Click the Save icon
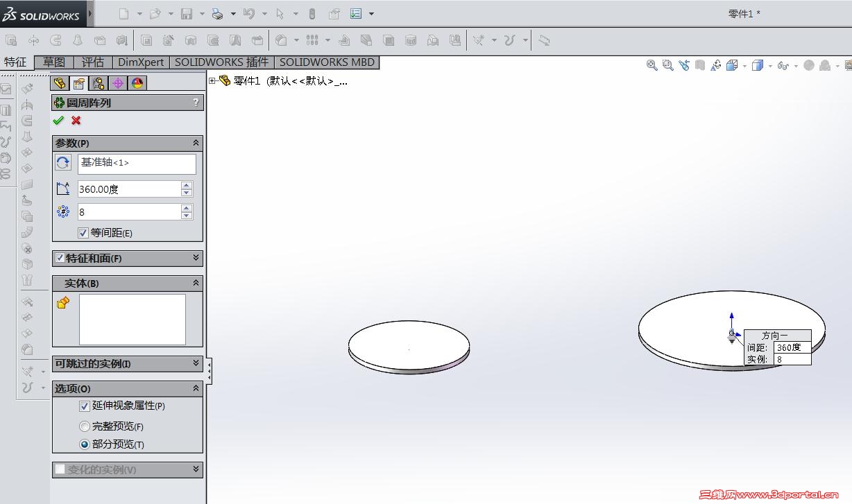 point(186,13)
